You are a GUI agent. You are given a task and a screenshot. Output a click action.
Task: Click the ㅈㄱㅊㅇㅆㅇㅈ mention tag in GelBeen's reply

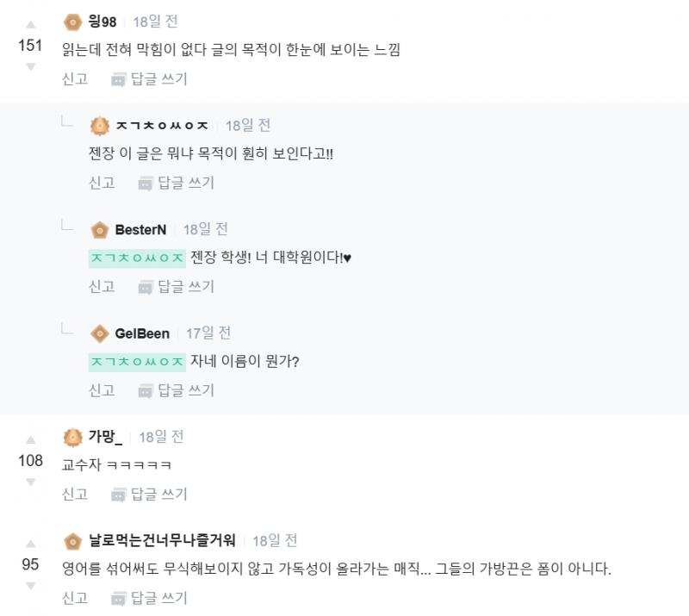[x=137, y=362]
